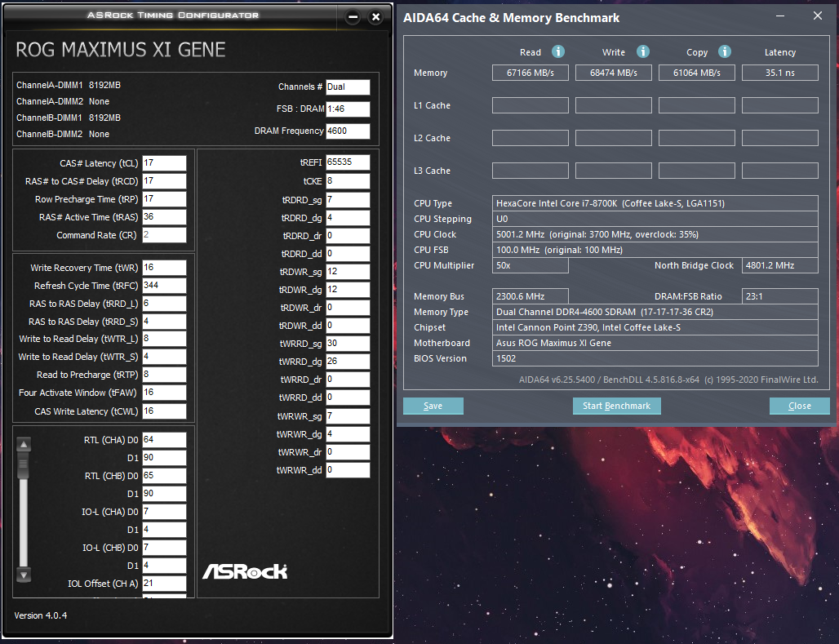Click the Copy info icon in AIDA64

(725, 51)
